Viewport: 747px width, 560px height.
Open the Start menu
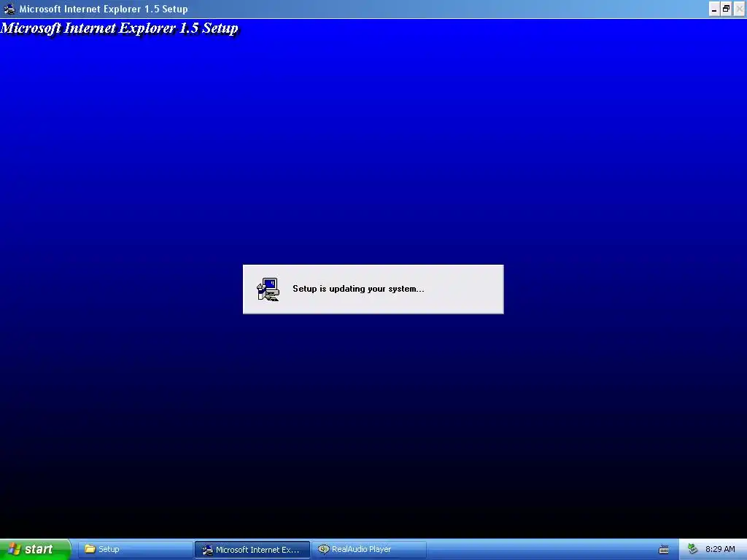pos(35,549)
